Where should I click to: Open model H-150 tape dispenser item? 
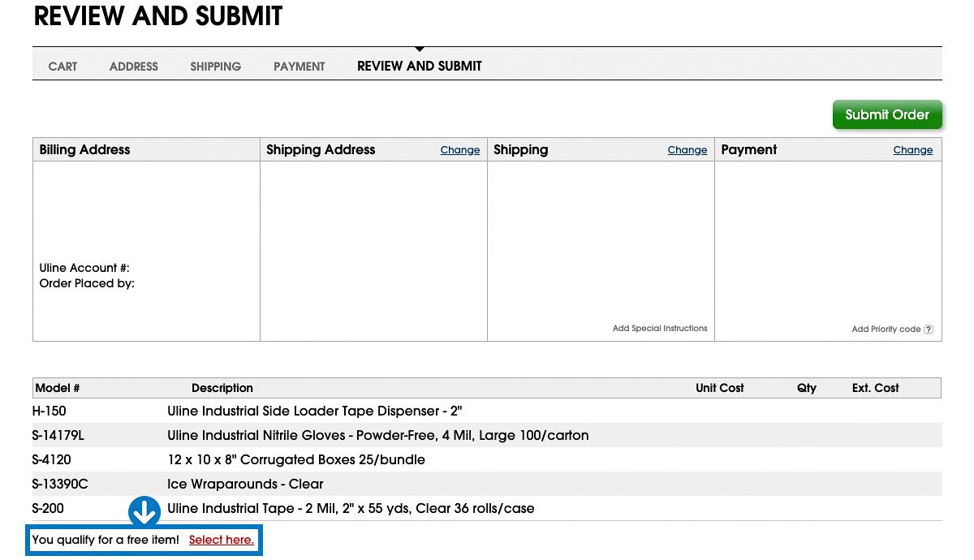50,411
